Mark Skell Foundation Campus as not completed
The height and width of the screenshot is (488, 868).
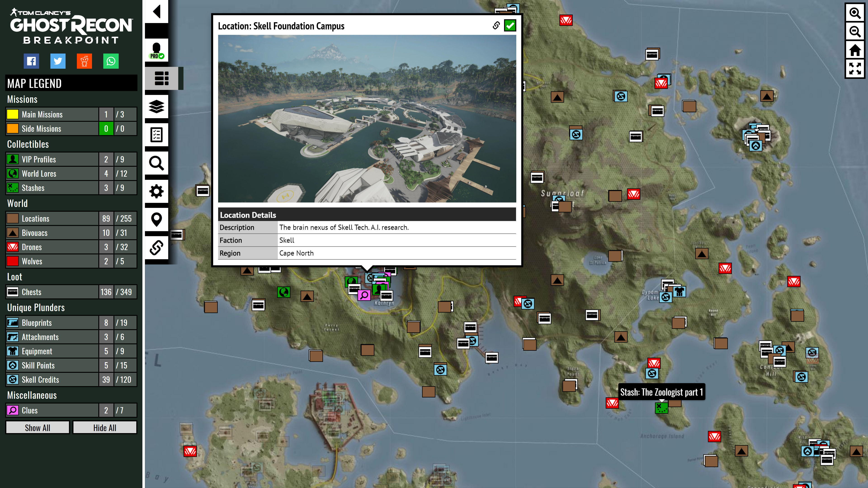click(x=510, y=25)
